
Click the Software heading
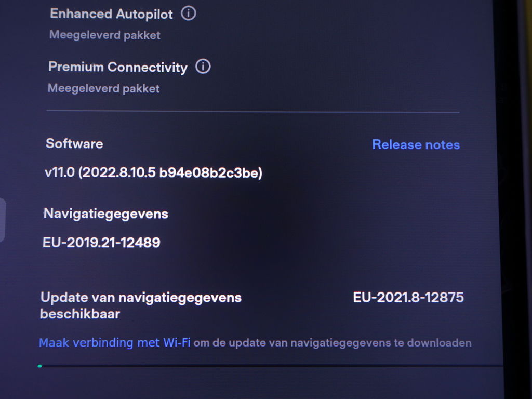(x=74, y=143)
